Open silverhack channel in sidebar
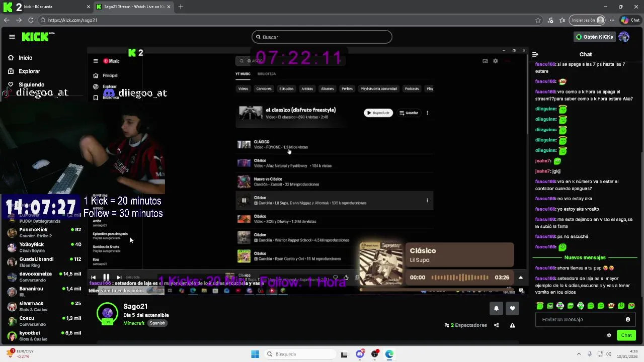This screenshot has width=644, height=362. pyautogui.click(x=44, y=306)
